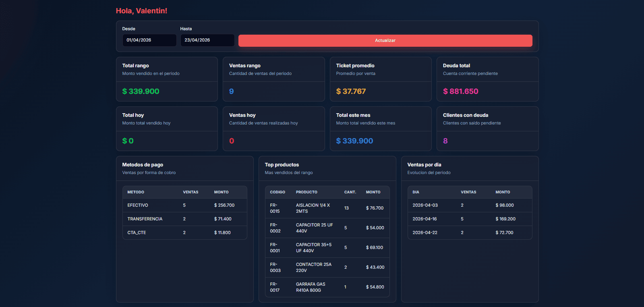
Task: Select product CAPACITOR 25 UF 440V
Action: click(x=315, y=228)
